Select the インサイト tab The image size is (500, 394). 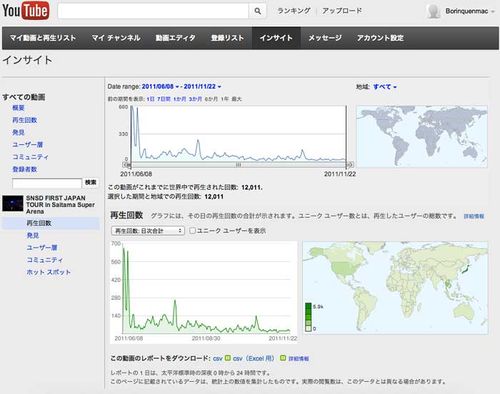click(x=276, y=38)
